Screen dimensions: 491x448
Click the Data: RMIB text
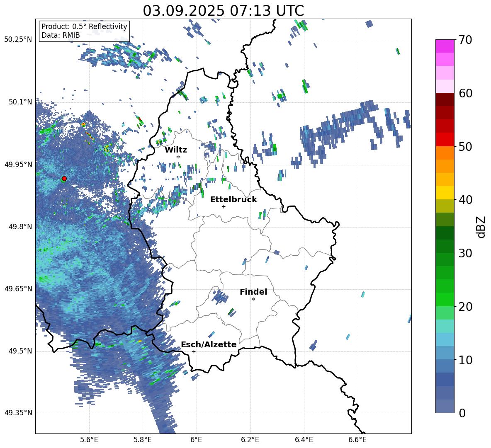pyautogui.click(x=61, y=35)
